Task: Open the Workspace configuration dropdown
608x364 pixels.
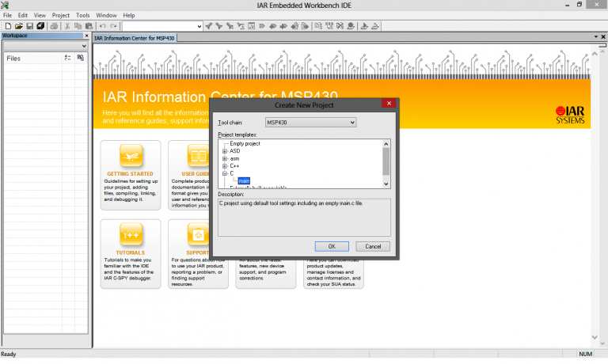Action: click(45, 46)
